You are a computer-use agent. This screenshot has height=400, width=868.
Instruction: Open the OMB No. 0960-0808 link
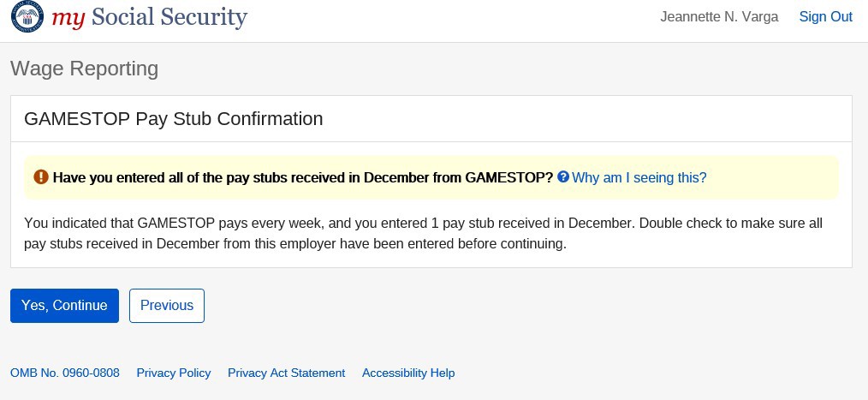coord(65,373)
